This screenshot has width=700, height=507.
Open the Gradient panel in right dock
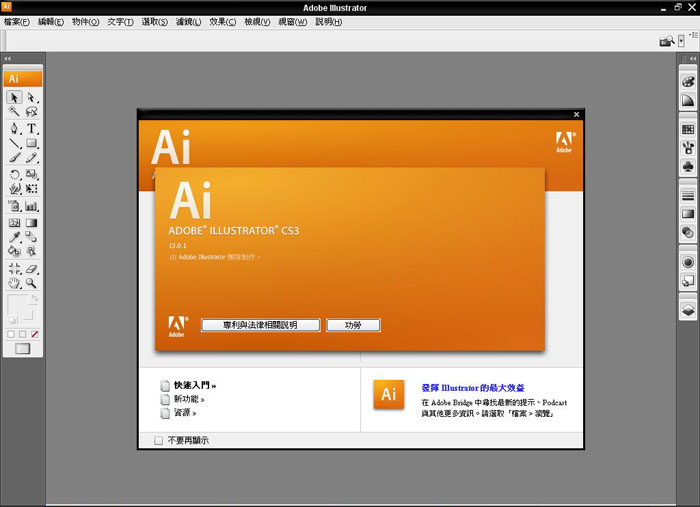click(688, 214)
